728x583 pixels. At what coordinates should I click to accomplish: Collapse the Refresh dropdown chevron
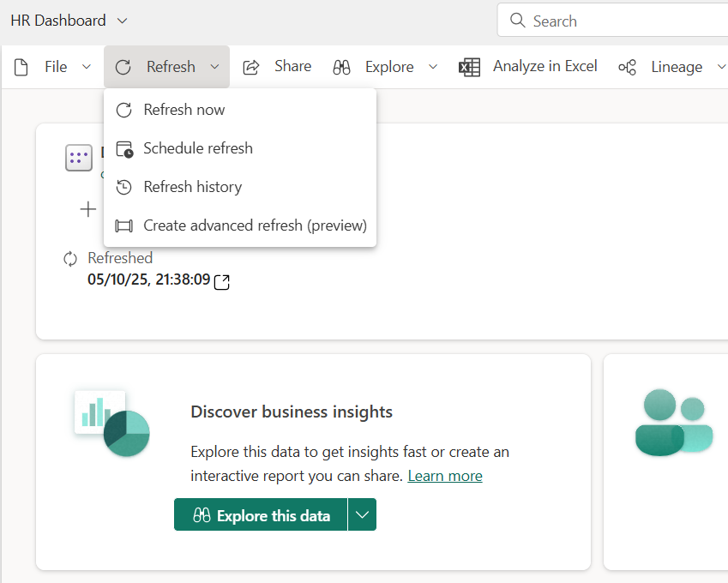click(214, 67)
